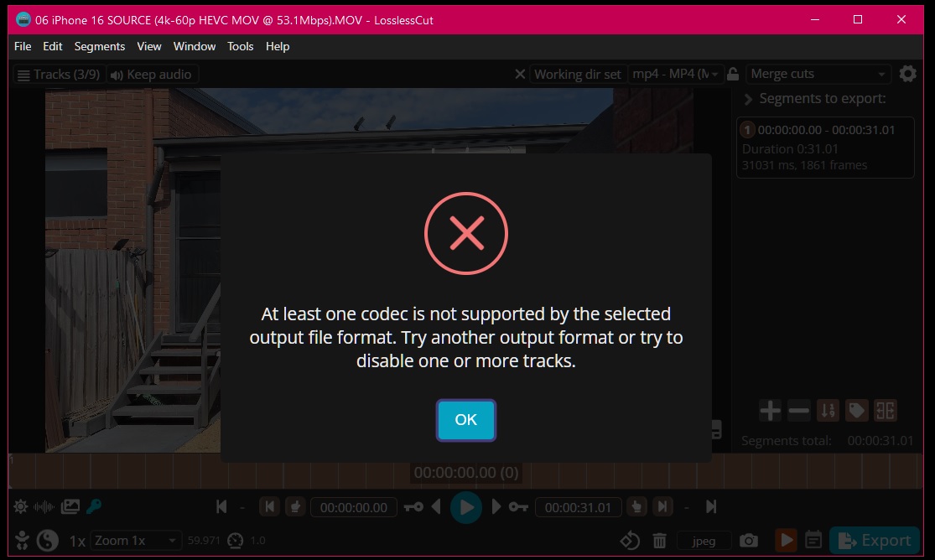Click OK to dismiss the codec error
The height and width of the screenshot is (560, 935).
(465, 420)
